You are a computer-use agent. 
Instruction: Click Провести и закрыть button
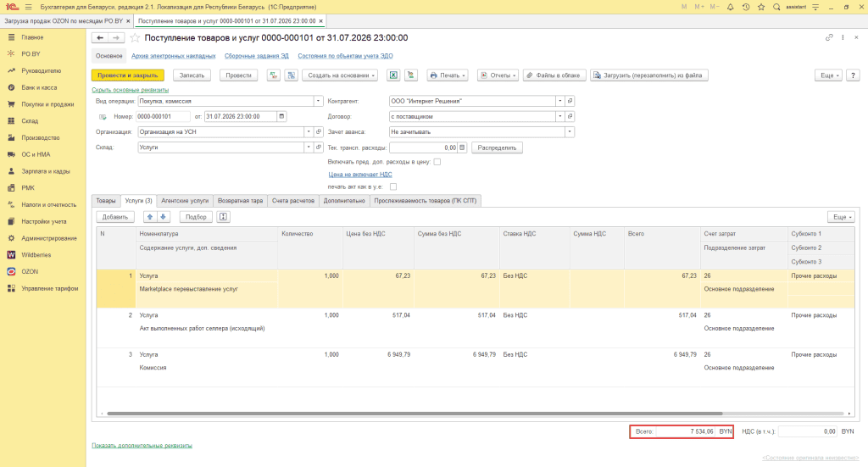(x=128, y=75)
